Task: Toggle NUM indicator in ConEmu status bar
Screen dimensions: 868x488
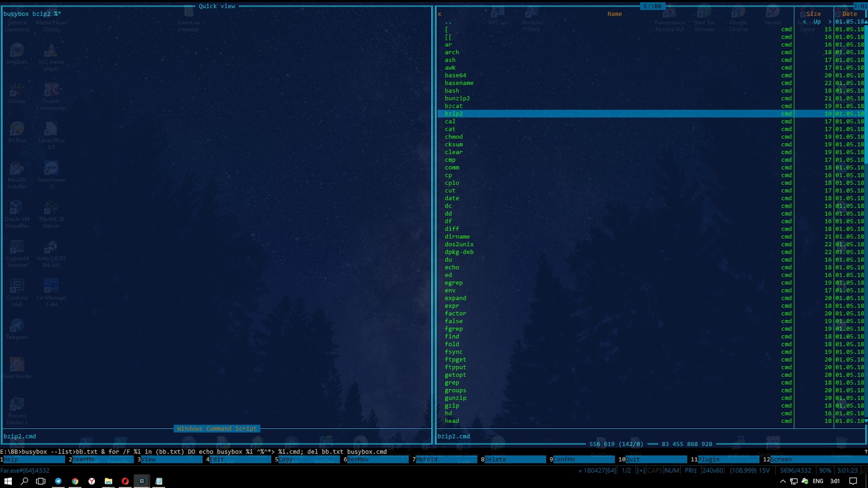Action: coord(672,471)
